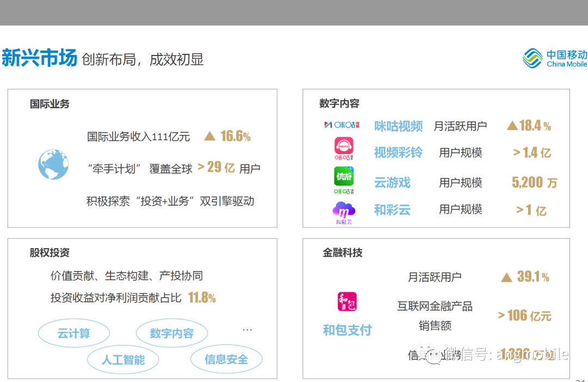Open the 视频彩铃 label

(x=398, y=152)
